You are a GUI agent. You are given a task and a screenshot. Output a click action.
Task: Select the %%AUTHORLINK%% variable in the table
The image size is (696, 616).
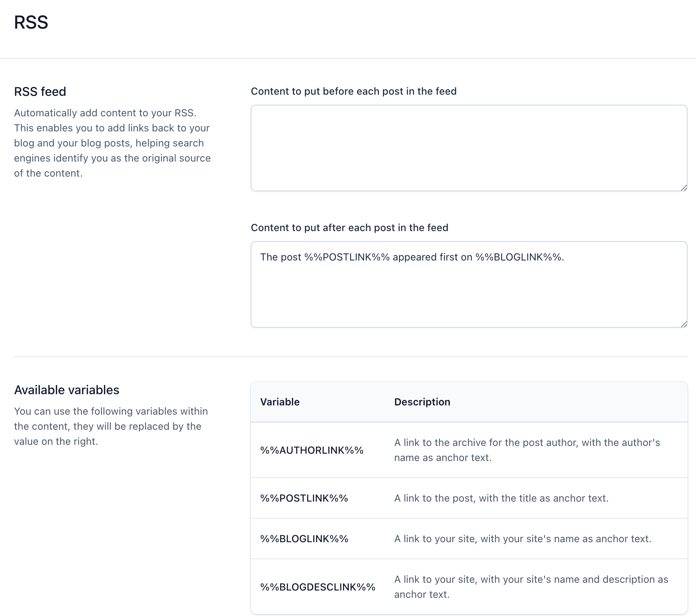[312, 450]
